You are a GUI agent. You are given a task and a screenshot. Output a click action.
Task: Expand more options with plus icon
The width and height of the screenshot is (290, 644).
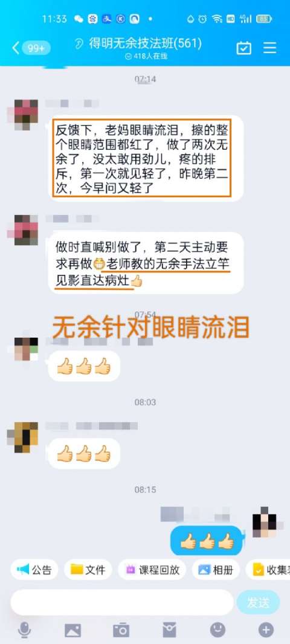tap(266, 630)
